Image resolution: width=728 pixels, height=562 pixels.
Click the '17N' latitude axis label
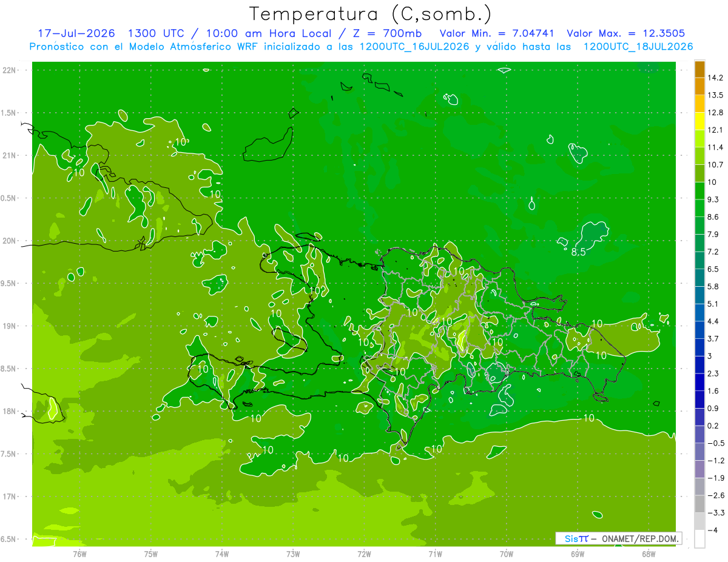9,497
